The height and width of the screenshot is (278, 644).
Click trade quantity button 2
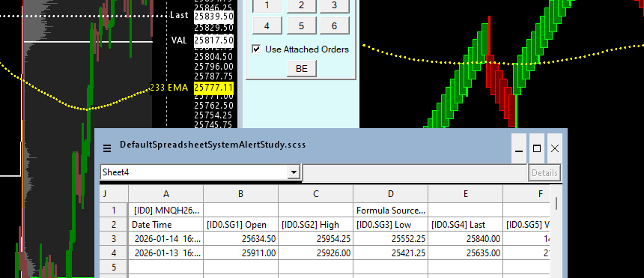pyautogui.click(x=302, y=5)
